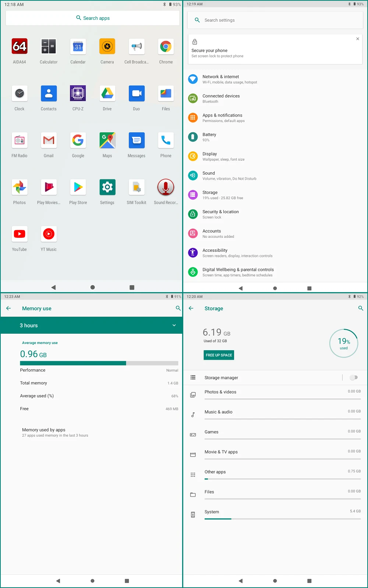Tap average memory use progress bar
Viewport: 368px width, 588px height.
(99, 363)
